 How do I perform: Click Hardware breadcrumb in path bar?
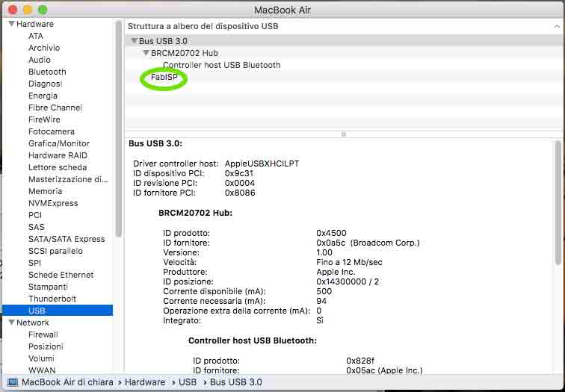click(145, 382)
